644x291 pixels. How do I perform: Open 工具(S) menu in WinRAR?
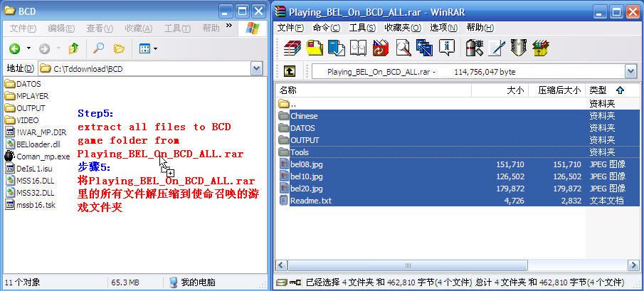(x=362, y=28)
